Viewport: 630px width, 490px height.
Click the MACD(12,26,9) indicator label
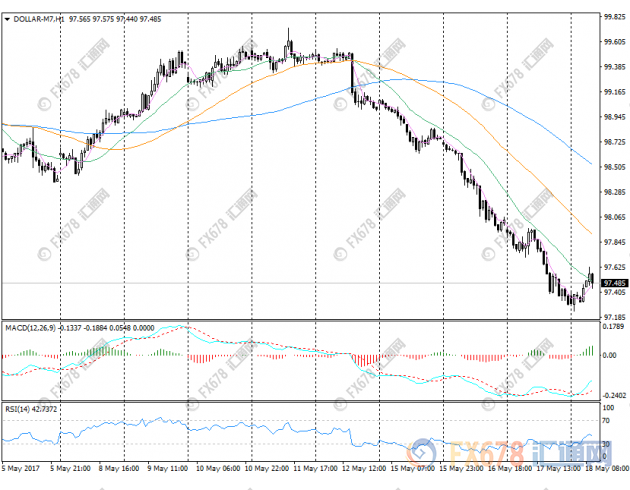[x=31, y=328]
